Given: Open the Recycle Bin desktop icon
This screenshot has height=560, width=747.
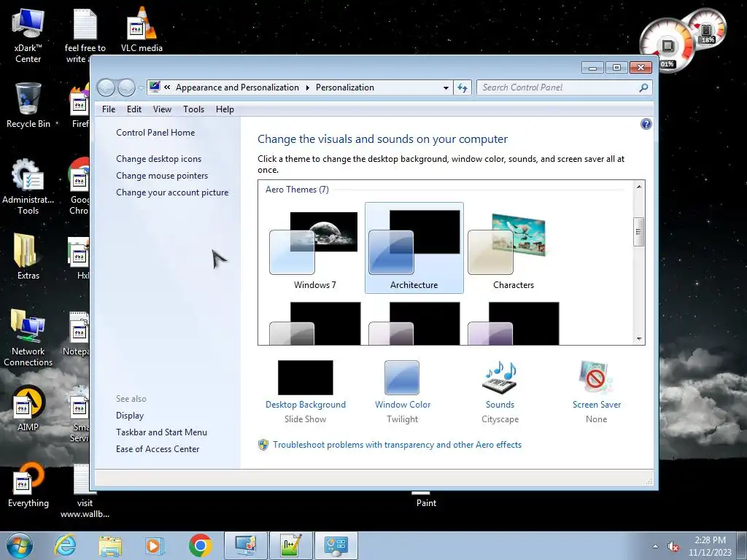Looking at the screenshot, I should pyautogui.click(x=28, y=105).
